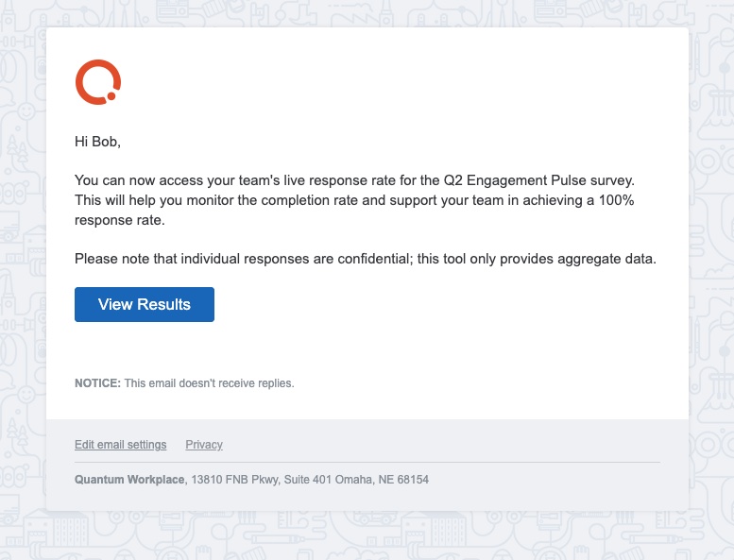Image resolution: width=734 pixels, height=560 pixels.
Task: Click the small dot inside the logo ring
Action: [x=111, y=96]
